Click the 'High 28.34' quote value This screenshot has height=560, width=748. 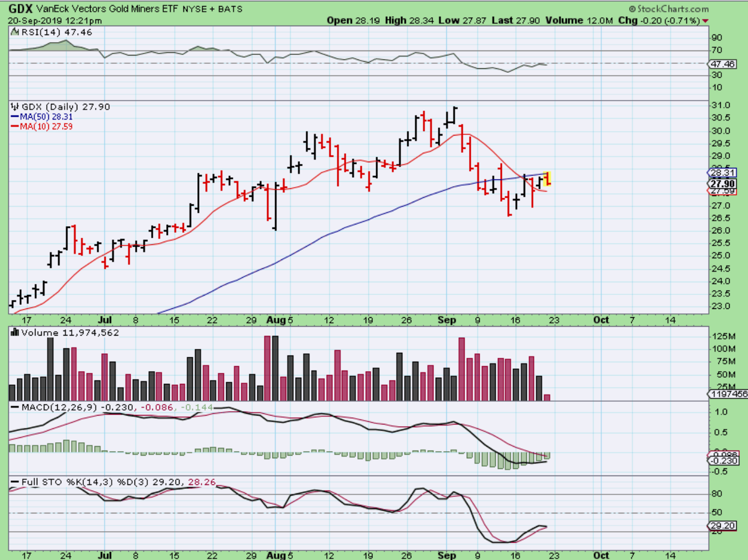408,21
